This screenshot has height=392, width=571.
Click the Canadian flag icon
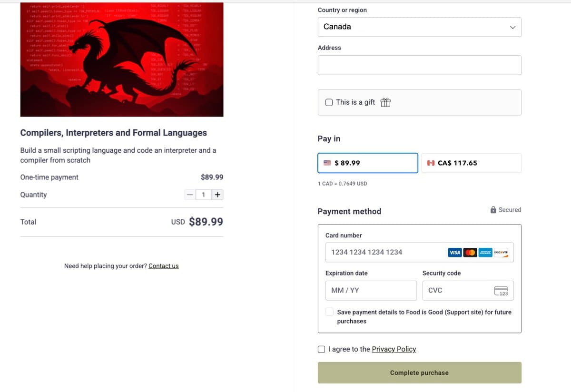[431, 162]
